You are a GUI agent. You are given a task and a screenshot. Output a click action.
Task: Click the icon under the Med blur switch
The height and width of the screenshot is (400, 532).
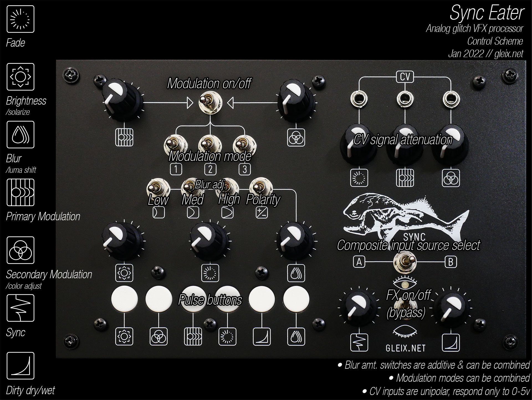click(193, 213)
